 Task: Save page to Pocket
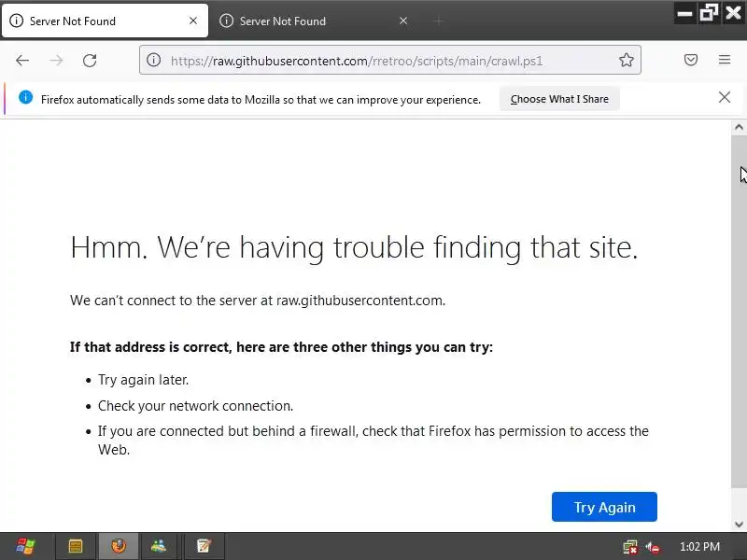(x=691, y=60)
